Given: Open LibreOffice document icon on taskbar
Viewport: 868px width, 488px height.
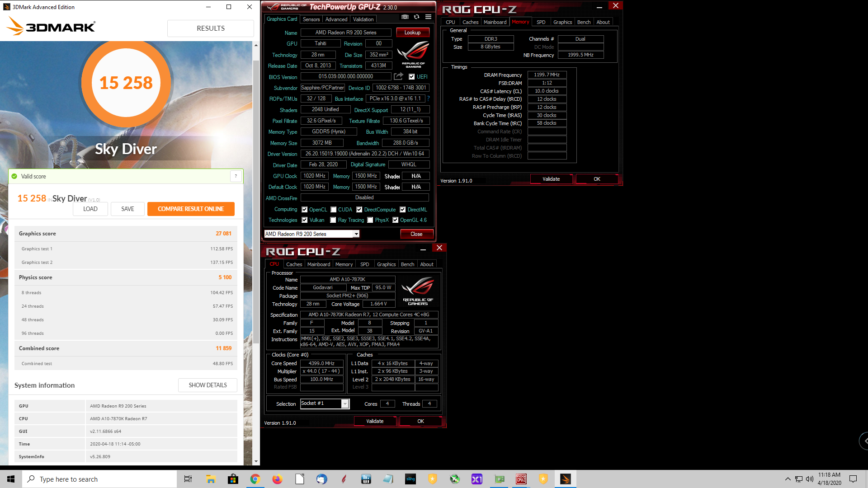Looking at the screenshot, I should pos(299,479).
